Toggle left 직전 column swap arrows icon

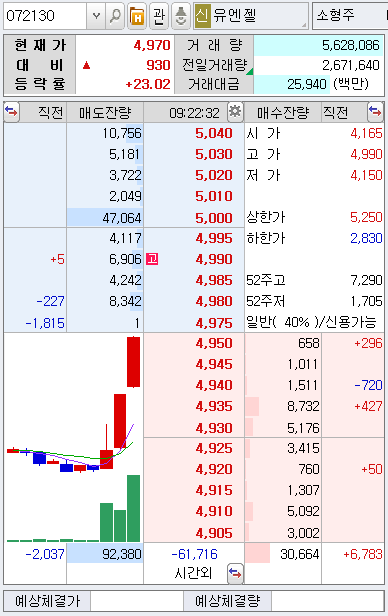(x=11, y=112)
